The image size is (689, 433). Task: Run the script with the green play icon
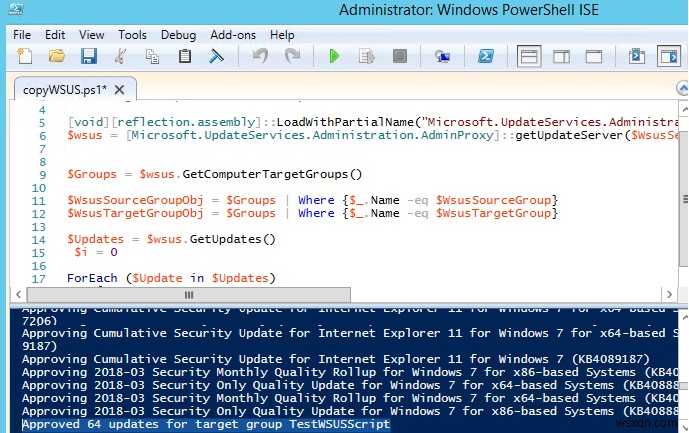(x=334, y=56)
